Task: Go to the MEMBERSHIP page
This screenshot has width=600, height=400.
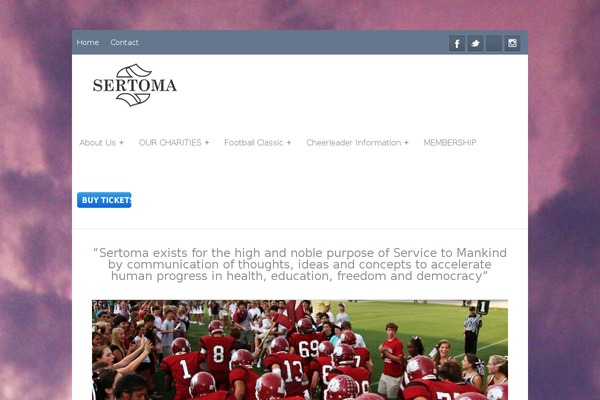Action: pos(450,142)
